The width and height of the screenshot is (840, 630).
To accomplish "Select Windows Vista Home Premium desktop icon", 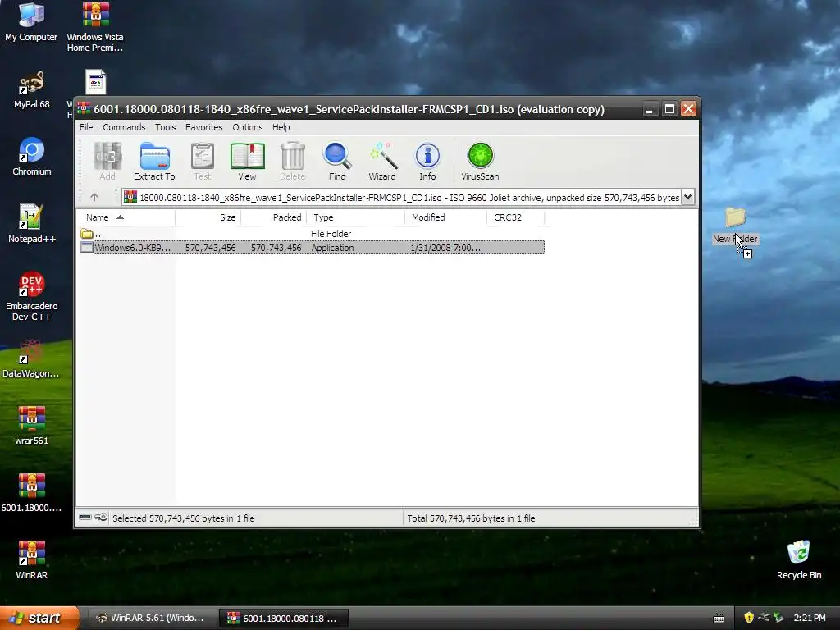I will [x=95, y=27].
